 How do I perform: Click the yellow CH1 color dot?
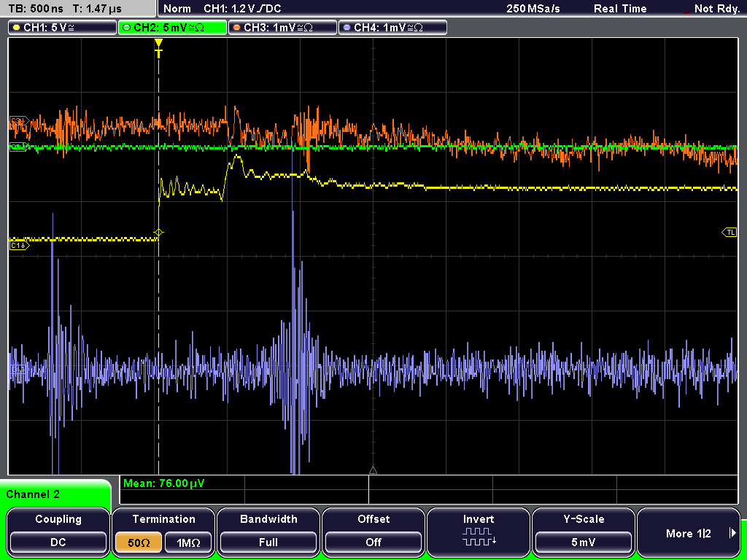coord(17,28)
